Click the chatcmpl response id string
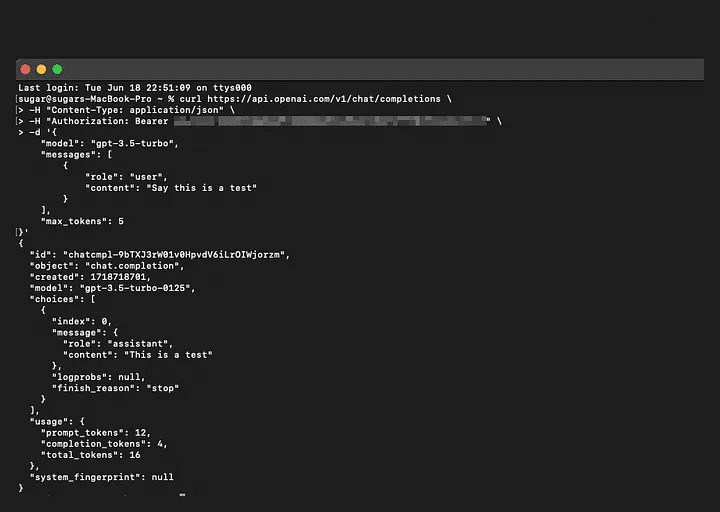The height and width of the screenshot is (512, 720). [174, 254]
